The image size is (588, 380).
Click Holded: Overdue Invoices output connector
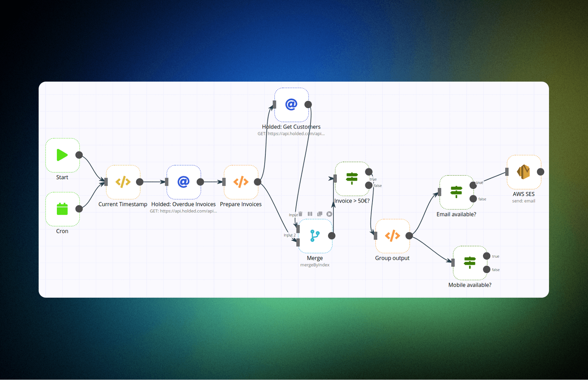point(200,182)
